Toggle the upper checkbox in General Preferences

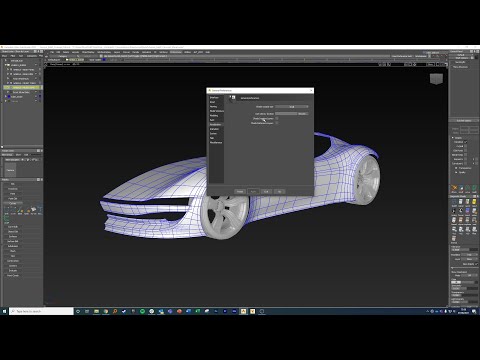(277, 118)
